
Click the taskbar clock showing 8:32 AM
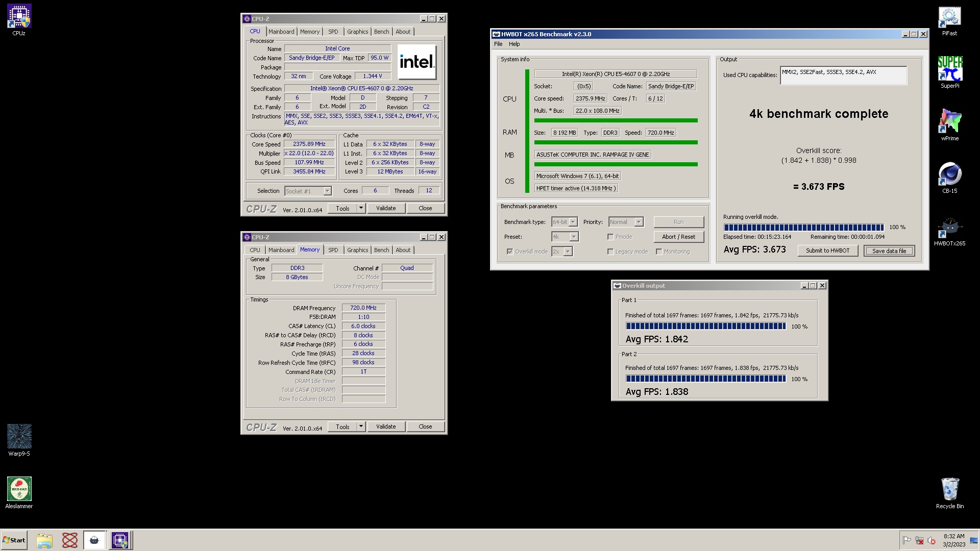point(953,540)
